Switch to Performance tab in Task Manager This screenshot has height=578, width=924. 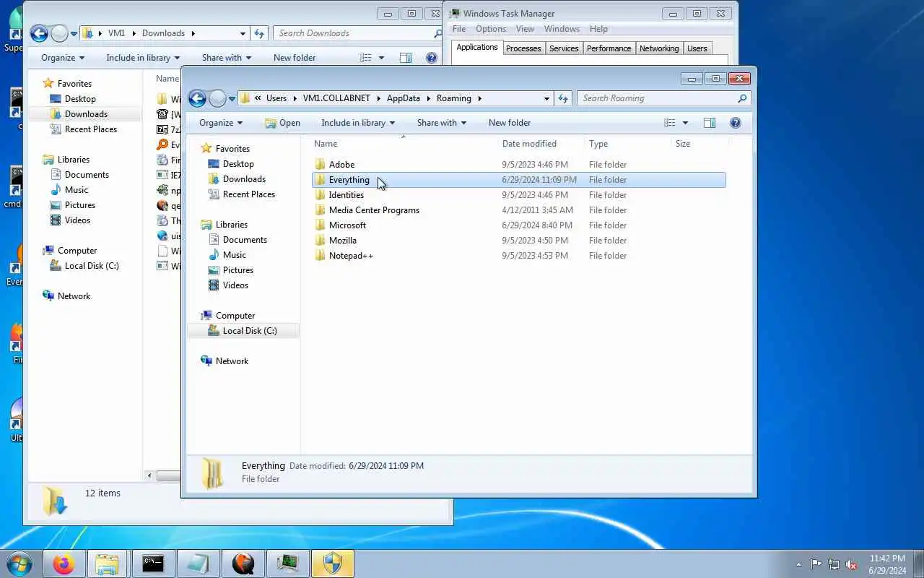[x=609, y=48]
